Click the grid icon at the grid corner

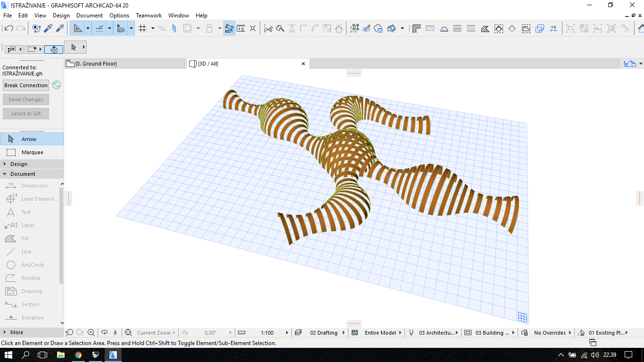[522, 317]
